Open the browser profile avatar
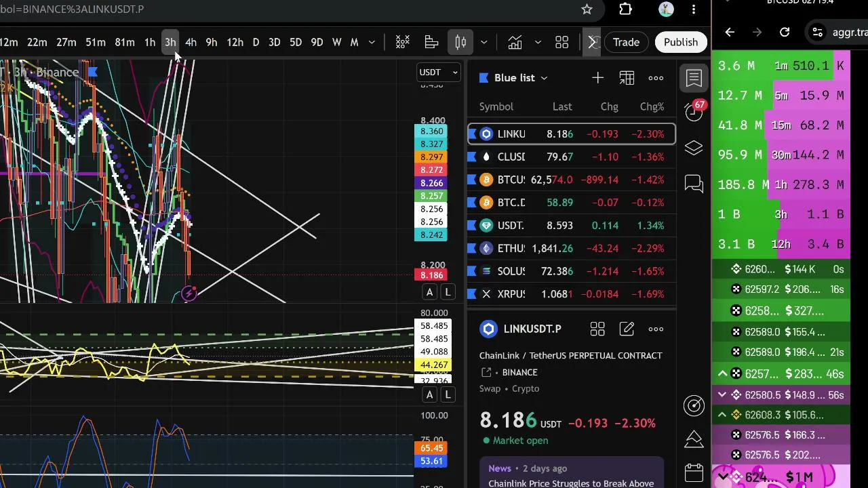This screenshot has width=868, height=488. point(666,9)
